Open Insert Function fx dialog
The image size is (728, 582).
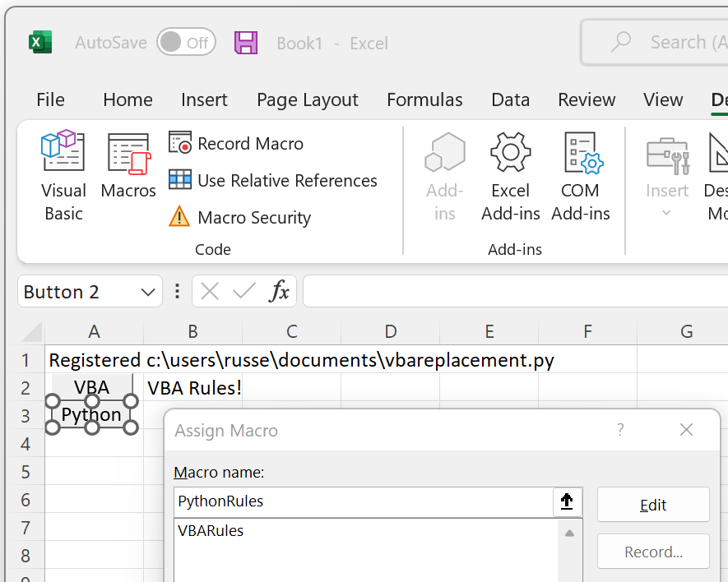(x=279, y=292)
